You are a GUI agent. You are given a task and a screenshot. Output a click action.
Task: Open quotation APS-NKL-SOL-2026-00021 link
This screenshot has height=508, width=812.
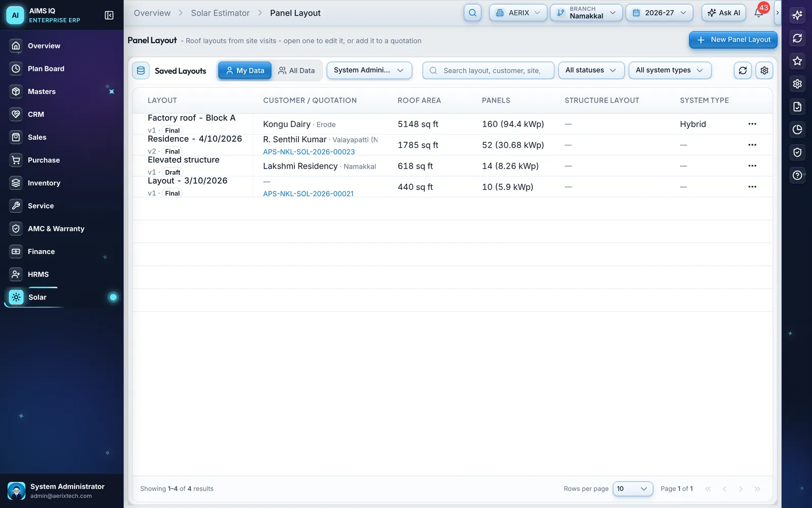[x=308, y=194]
